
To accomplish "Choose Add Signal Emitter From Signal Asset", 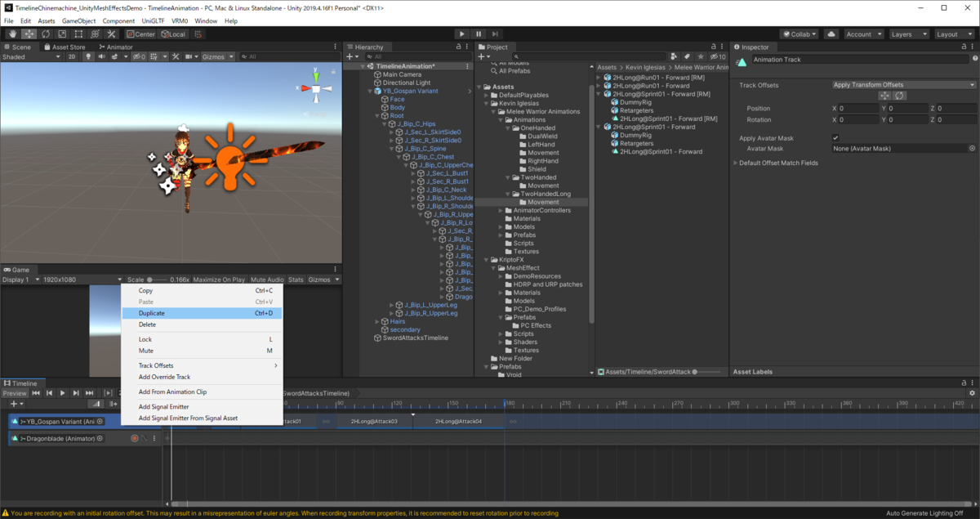I will 201,418.
